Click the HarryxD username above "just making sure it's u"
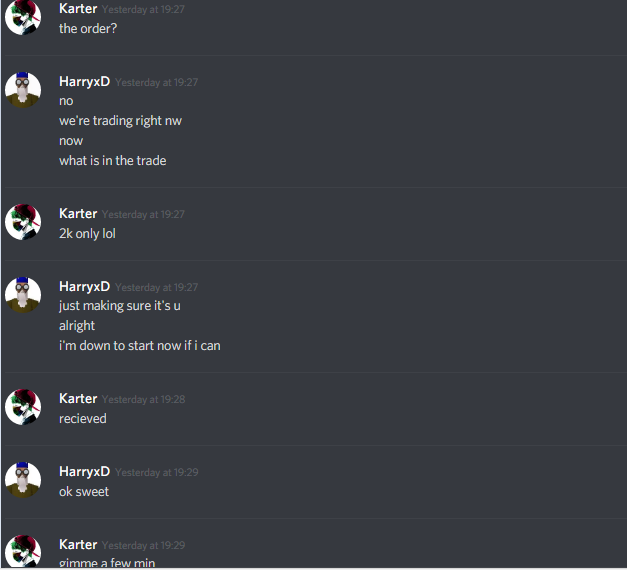This screenshot has height=570, width=627. point(84,286)
